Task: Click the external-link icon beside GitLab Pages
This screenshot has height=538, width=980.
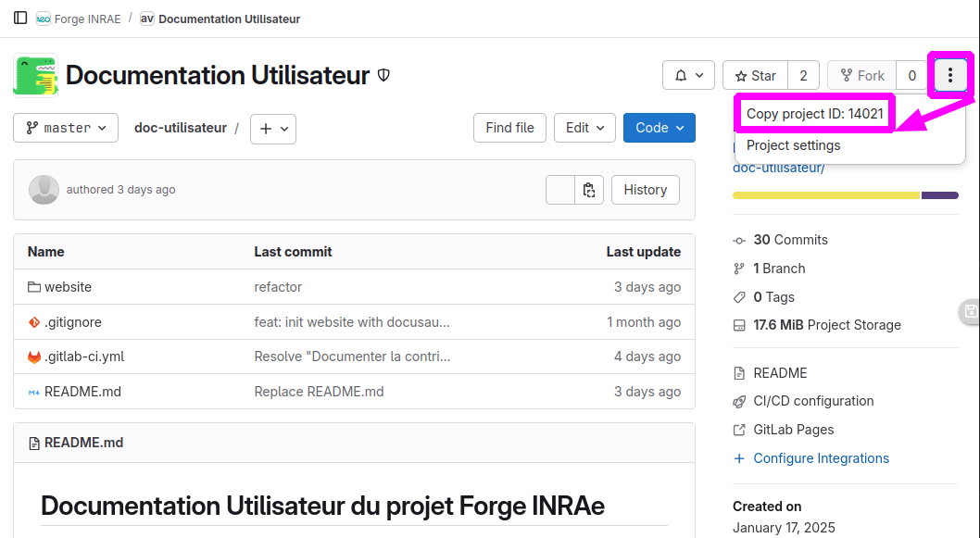Action: (739, 430)
